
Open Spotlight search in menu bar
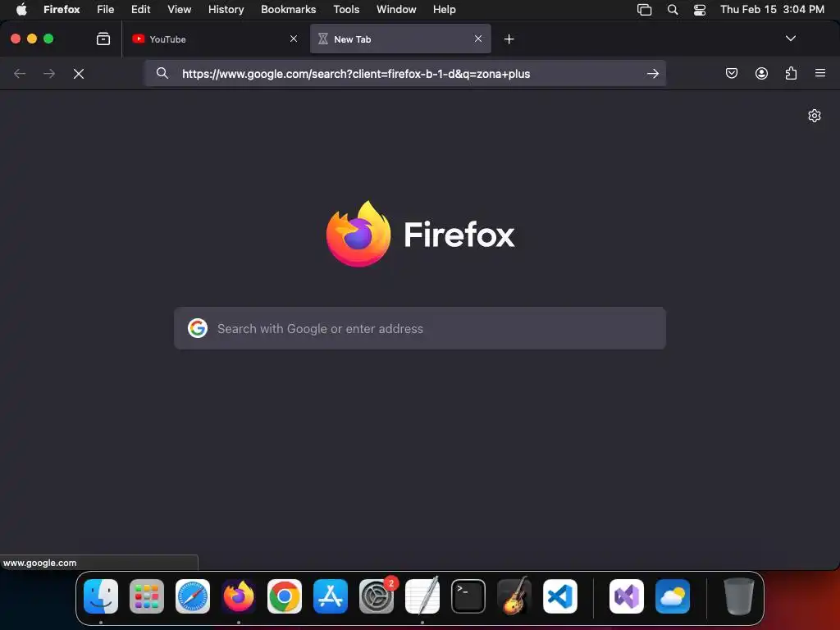(673, 10)
